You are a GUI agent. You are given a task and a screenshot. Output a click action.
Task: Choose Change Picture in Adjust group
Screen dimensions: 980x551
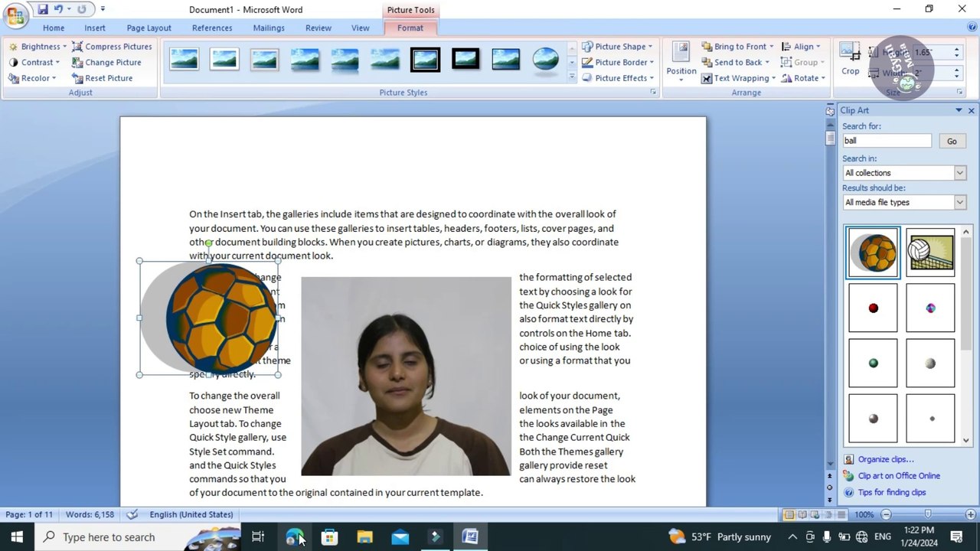pos(106,62)
